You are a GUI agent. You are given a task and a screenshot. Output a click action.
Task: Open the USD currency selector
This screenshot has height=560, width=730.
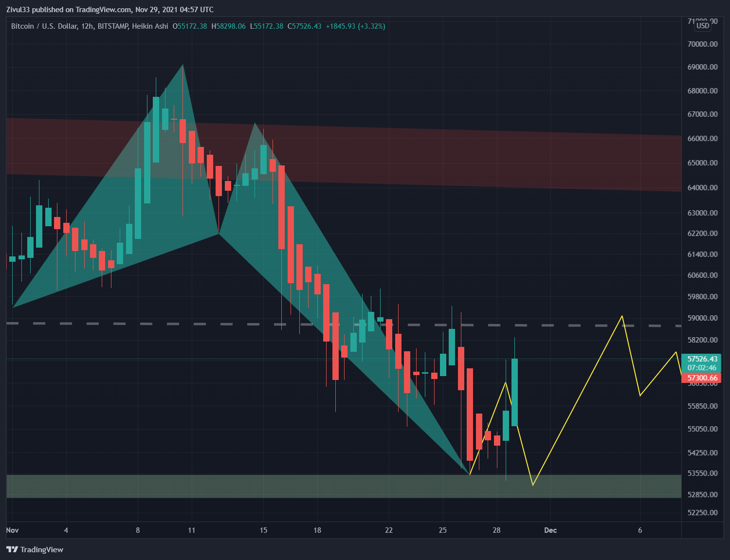pos(703,26)
